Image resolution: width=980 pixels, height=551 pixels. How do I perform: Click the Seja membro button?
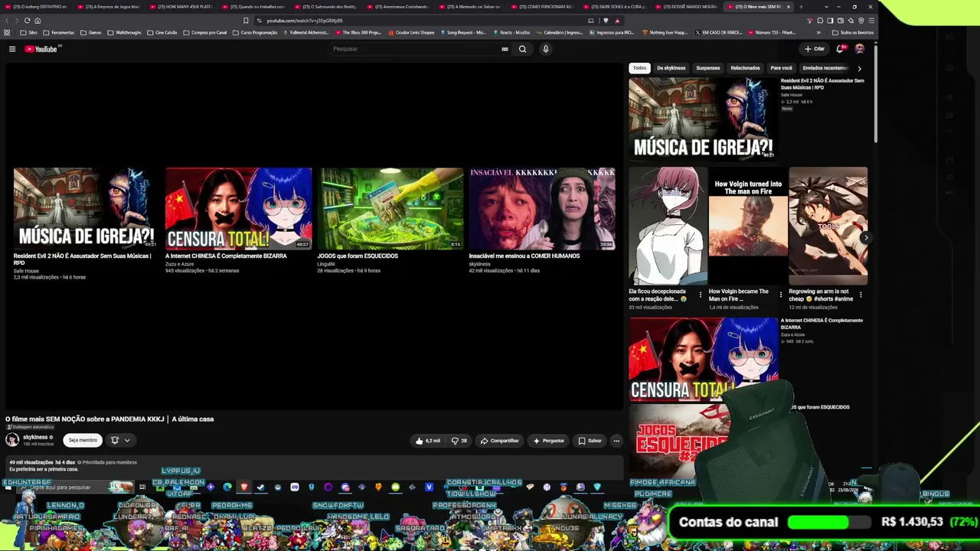click(83, 440)
